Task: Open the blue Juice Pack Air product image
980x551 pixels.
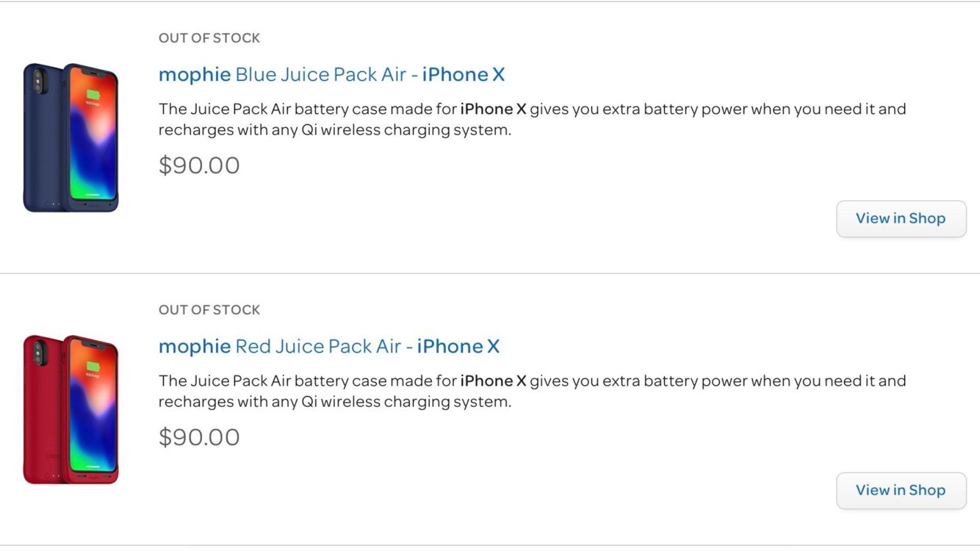Action: (x=71, y=138)
